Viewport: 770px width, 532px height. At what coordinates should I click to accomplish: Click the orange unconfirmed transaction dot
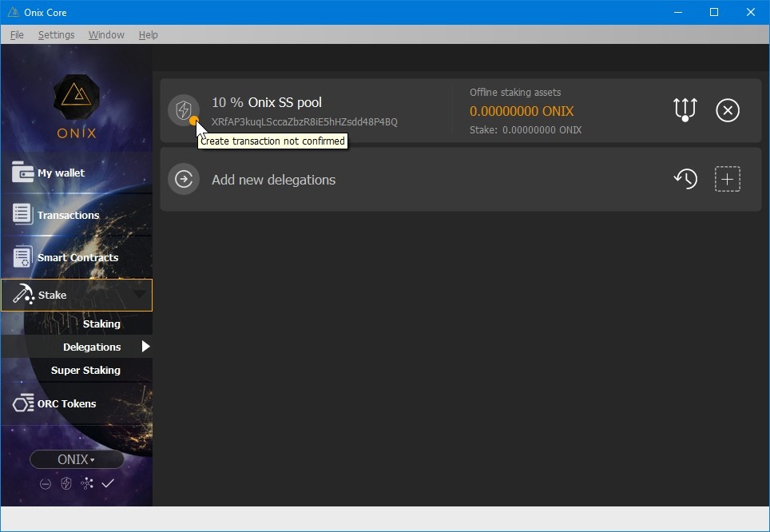coord(193,121)
